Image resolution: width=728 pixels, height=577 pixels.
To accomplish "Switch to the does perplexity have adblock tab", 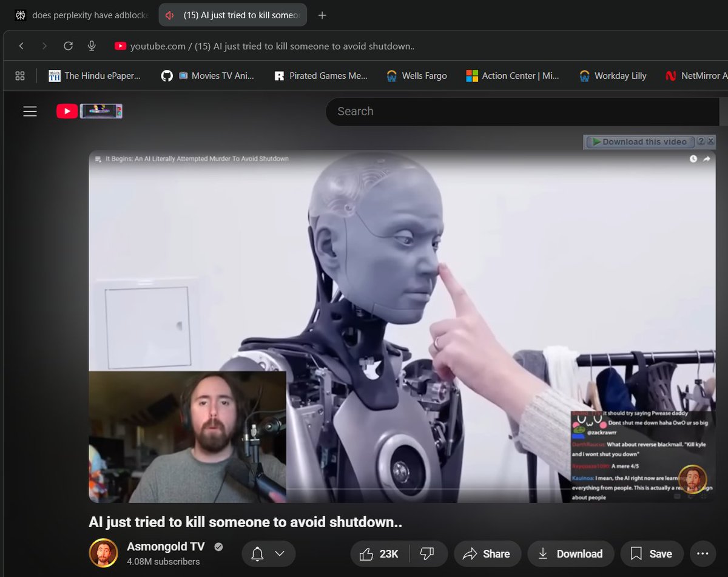I will [x=79, y=15].
